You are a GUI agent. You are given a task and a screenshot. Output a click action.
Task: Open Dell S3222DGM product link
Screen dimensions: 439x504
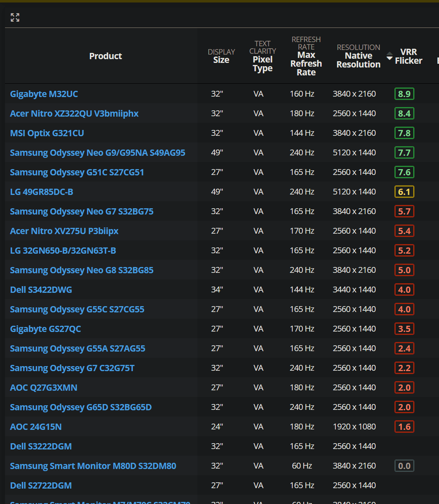point(41,446)
